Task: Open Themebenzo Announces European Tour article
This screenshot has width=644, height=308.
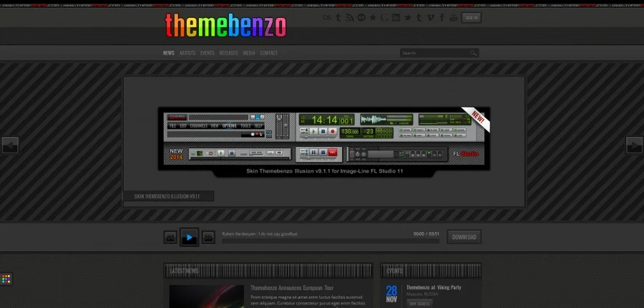Action: tap(292, 288)
